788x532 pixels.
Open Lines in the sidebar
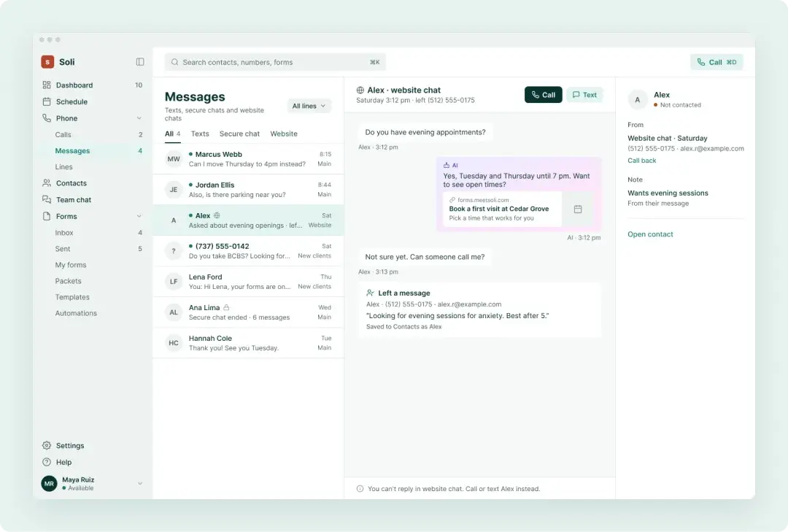point(93,167)
